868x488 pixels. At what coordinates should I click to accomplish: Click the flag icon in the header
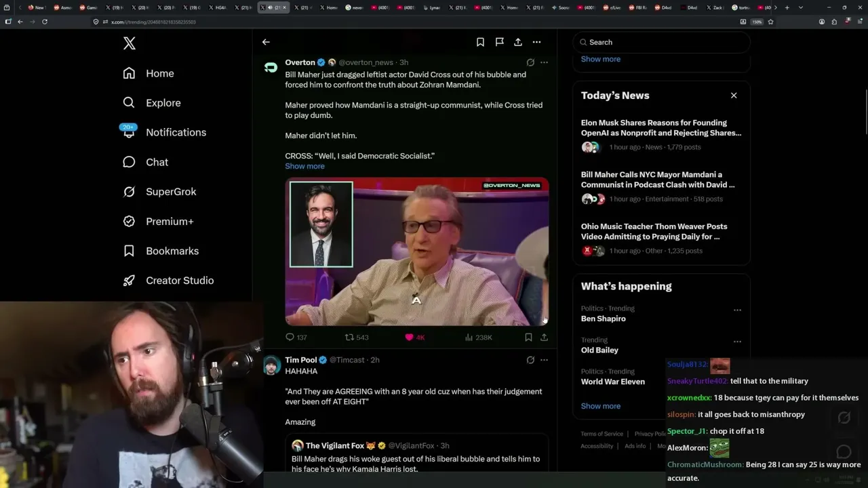(499, 42)
